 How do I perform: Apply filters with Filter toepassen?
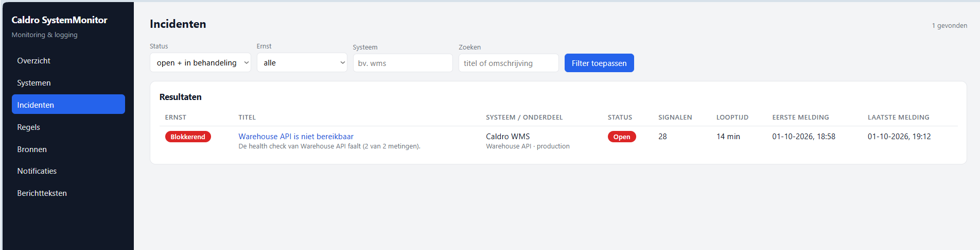(599, 63)
